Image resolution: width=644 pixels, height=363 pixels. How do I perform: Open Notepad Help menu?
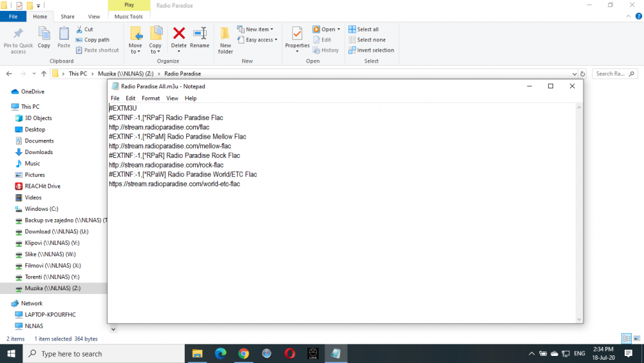tap(191, 98)
